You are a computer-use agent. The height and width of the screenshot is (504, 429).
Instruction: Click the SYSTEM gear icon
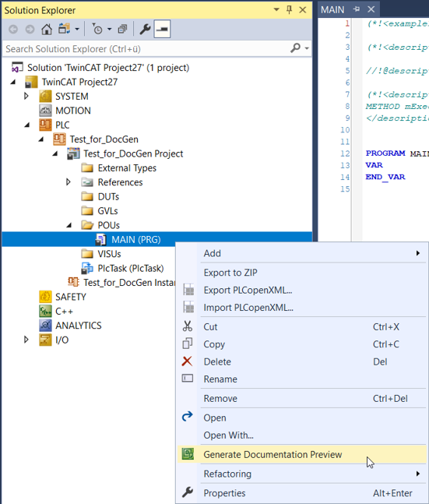pos(45,96)
